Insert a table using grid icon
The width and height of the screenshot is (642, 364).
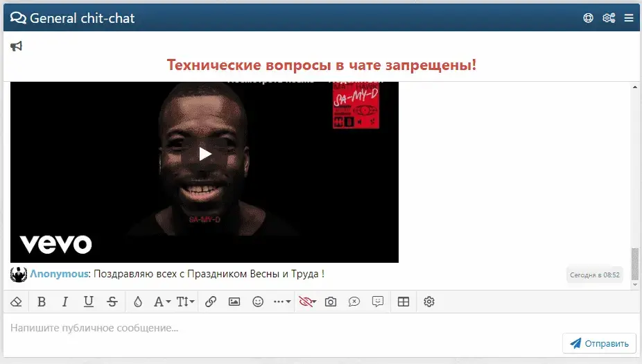tap(404, 302)
